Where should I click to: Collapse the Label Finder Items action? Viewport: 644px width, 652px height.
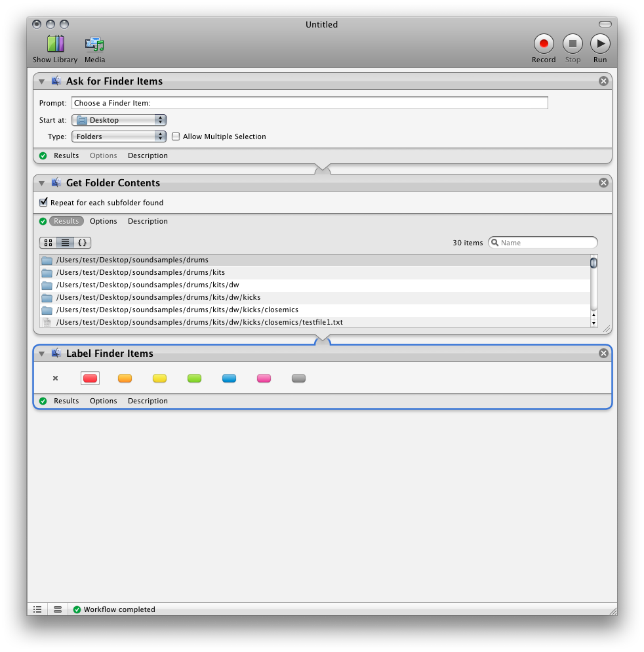coord(41,354)
